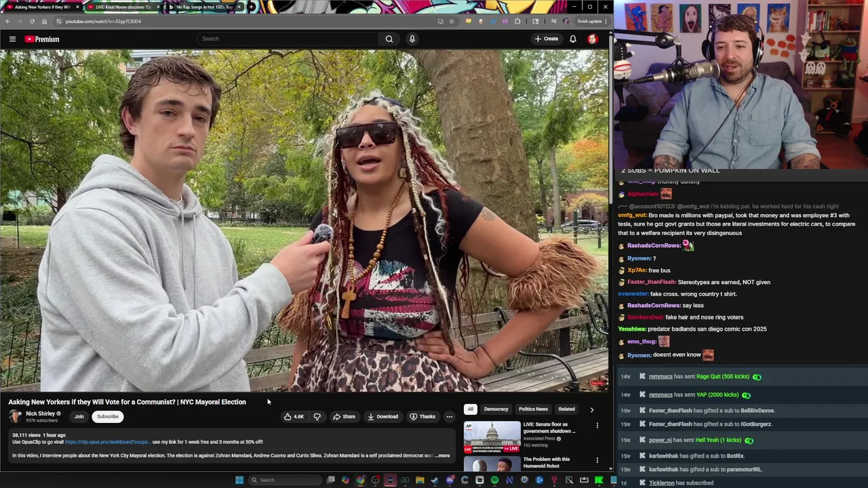Click the page vertical scrollbar down arrow
The width and height of the screenshot is (868, 488).
coord(610,468)
